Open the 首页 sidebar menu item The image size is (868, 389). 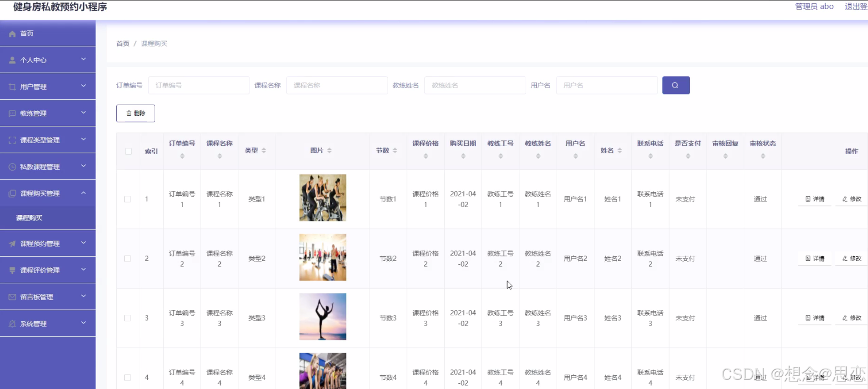coord(48,34)
